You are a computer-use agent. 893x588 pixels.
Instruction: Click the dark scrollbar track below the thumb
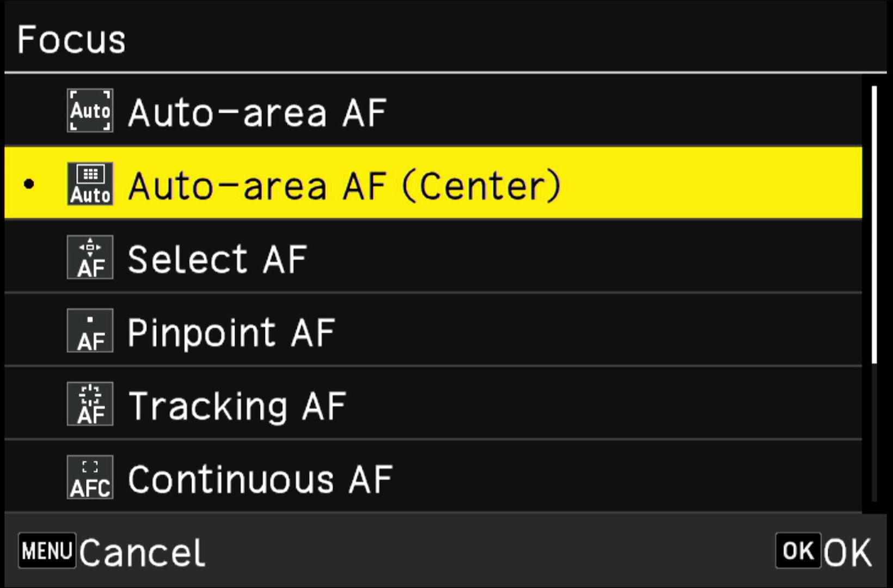[x=874, y=433]
